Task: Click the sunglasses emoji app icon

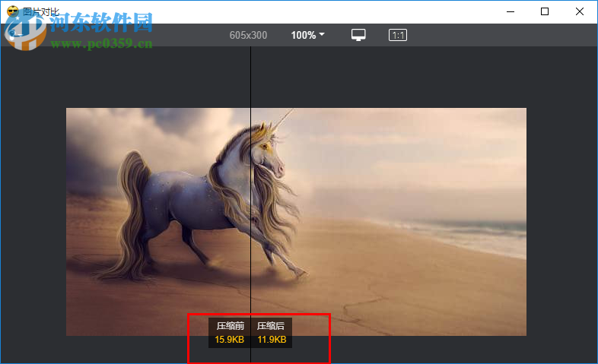Action: pos(13,11)
